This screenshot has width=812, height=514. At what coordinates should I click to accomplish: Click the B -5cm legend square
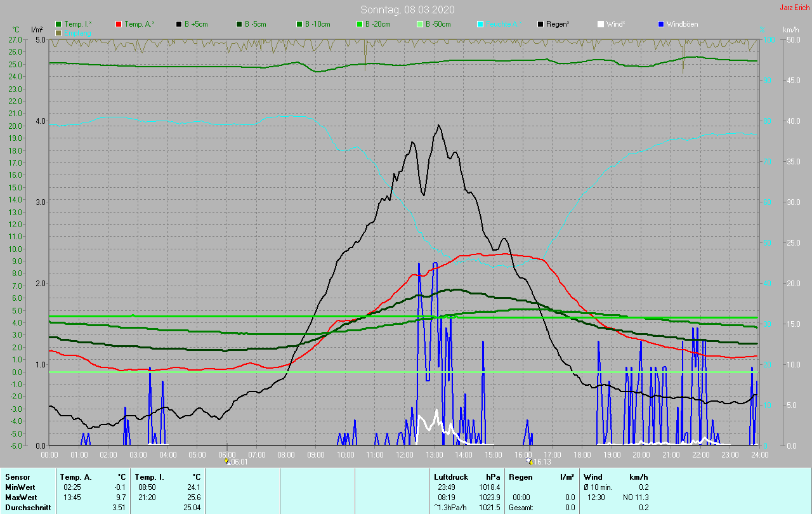[x=240, y=24]
